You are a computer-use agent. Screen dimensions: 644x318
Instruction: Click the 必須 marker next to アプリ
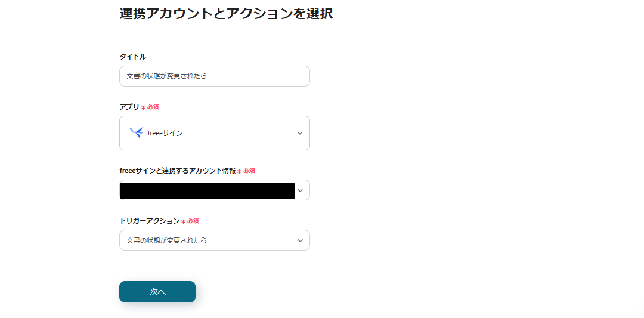point(153,107)
